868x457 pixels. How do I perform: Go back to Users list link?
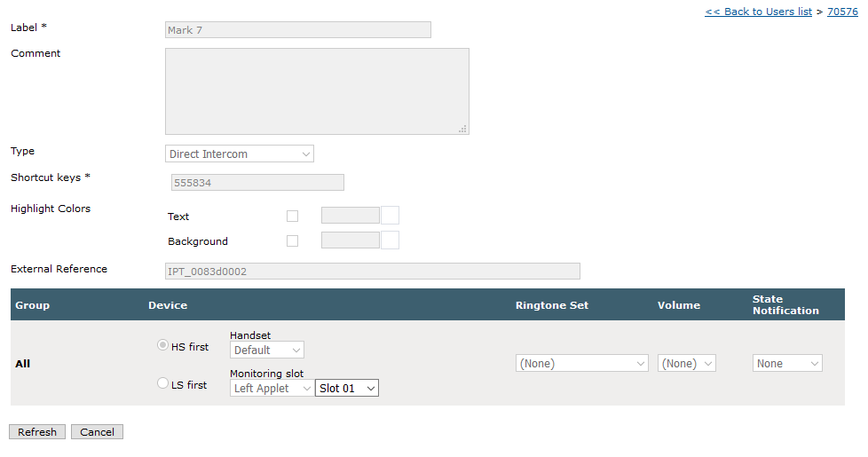759,12
